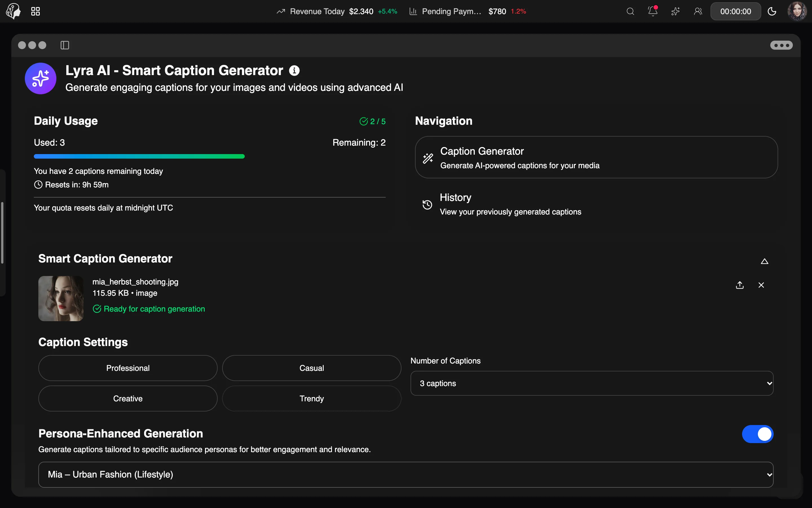
Task: Select the Casual caption style
Action: point(311,368)
